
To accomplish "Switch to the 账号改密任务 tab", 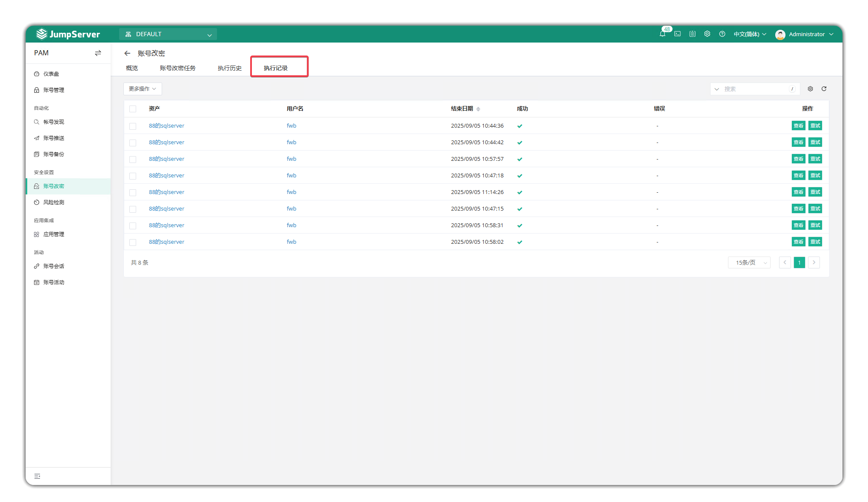I will pyautogui.click(x=177, y=68).
